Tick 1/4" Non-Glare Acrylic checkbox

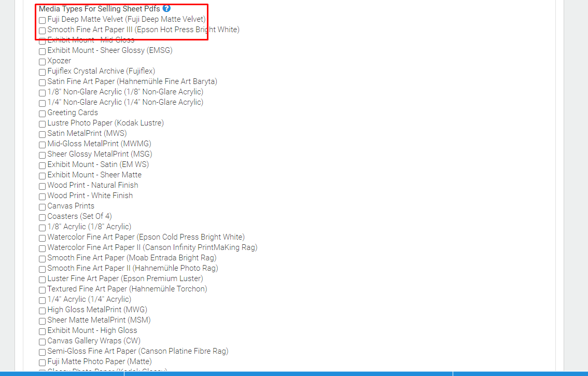point(43,103)
